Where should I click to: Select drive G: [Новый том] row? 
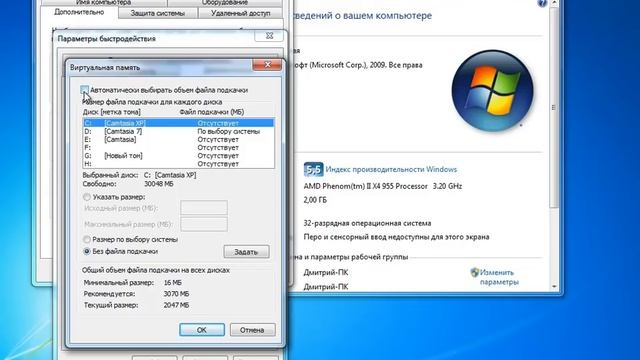[178, 156]
